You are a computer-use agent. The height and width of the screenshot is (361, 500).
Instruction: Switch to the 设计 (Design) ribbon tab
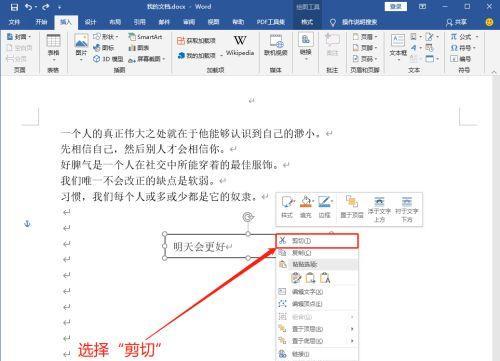pos(90,22)
